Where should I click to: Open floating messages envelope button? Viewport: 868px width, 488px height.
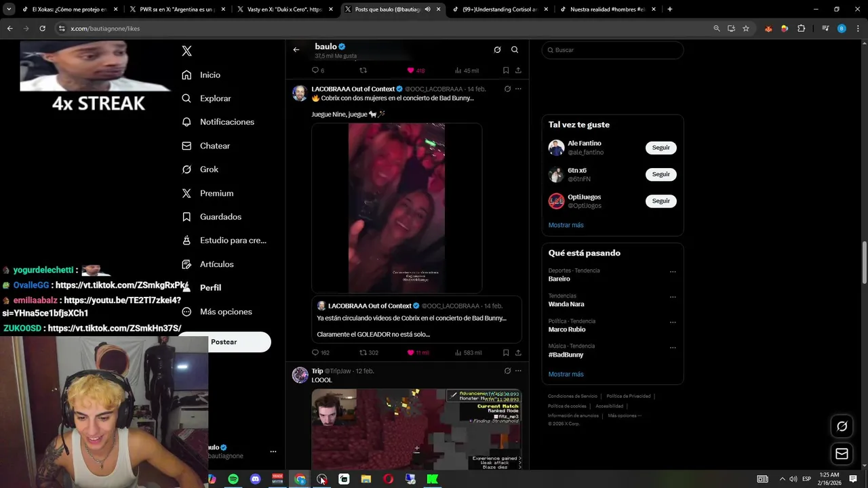842,453
